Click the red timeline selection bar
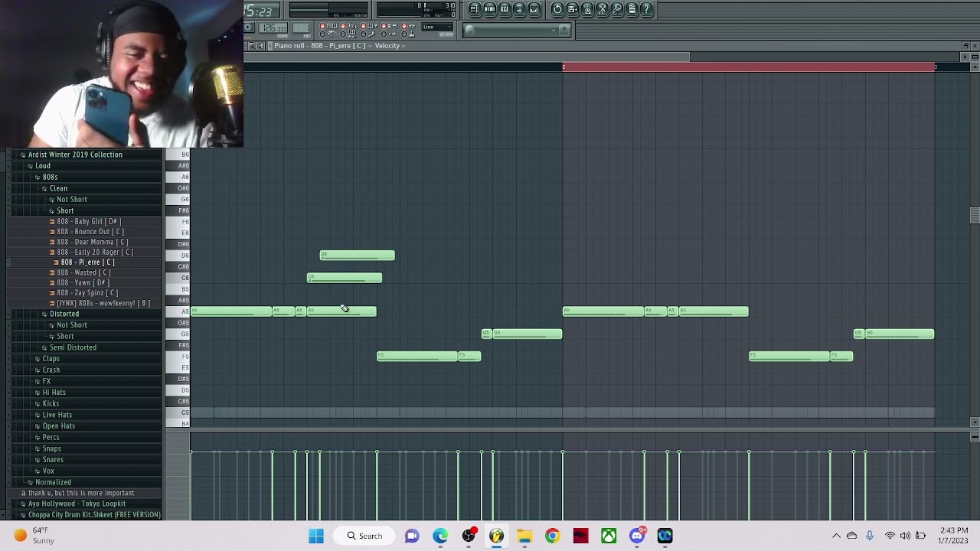The height and width of the screenshot is (551, 980). click(x=749, y=67)
